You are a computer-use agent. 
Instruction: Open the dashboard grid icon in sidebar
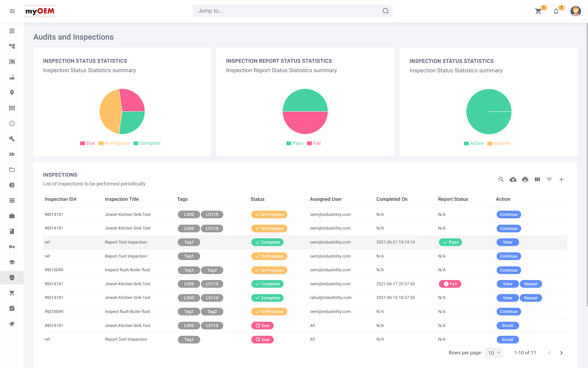[x=12, y=31]
